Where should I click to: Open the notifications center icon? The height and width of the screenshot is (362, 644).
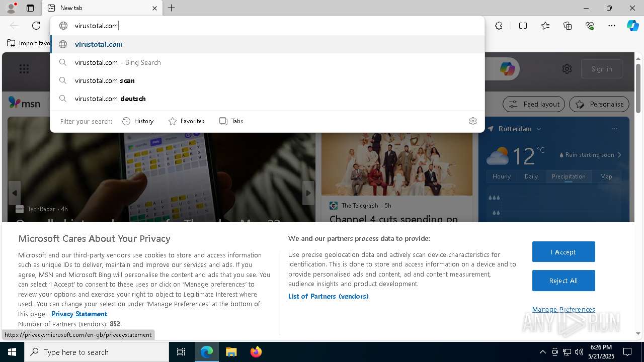(627, 352)
